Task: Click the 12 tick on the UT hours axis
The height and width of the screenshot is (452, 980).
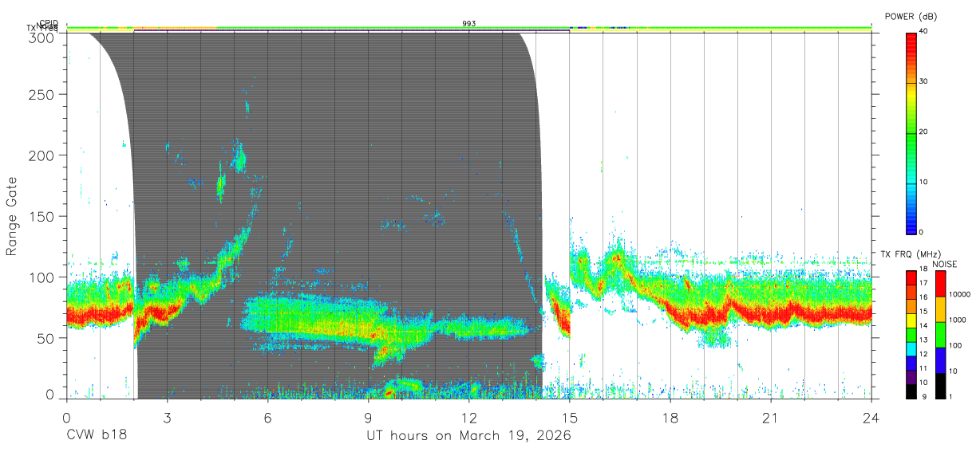Action: (468, 418)
